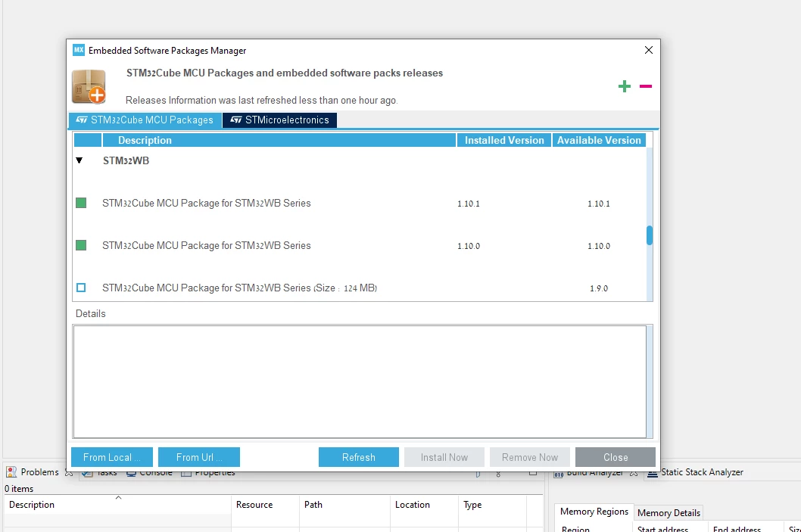The width and height of the screenshot is (801, 532).
Task: Switch to STM32Cube MCU Packages tab
Action: pyautogui.click(x=145, y=120)
